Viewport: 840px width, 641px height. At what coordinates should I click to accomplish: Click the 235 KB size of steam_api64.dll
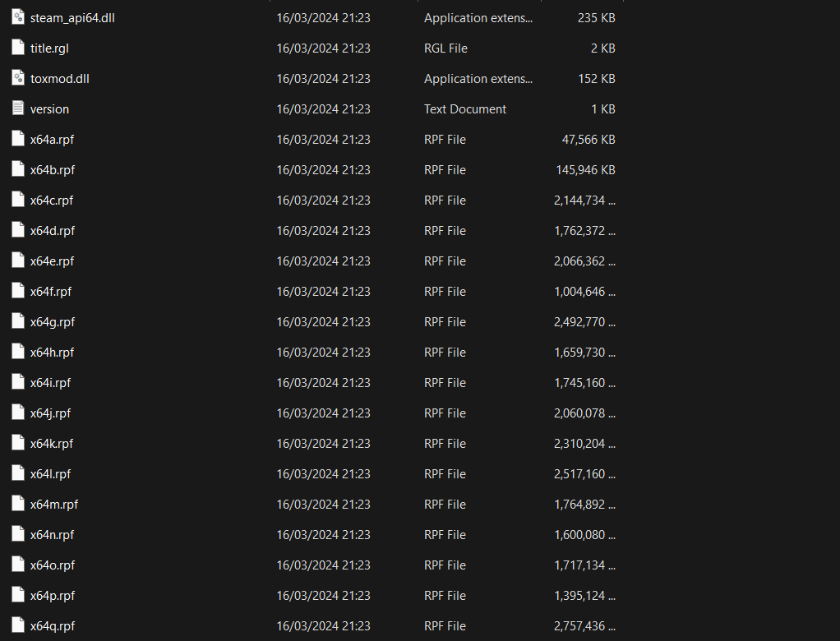click(596, 18)
